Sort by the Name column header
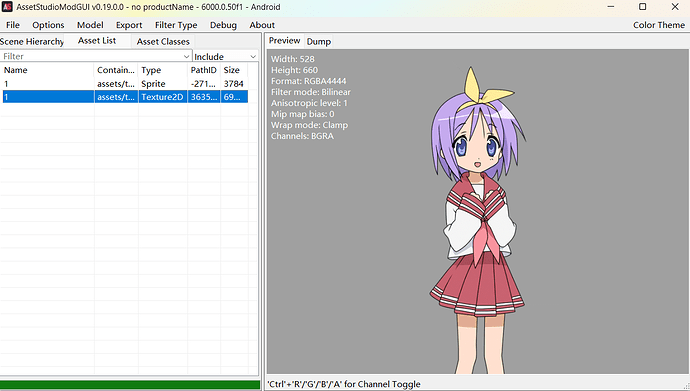Viewport: 690px width, 391px height. coord(48,70)
